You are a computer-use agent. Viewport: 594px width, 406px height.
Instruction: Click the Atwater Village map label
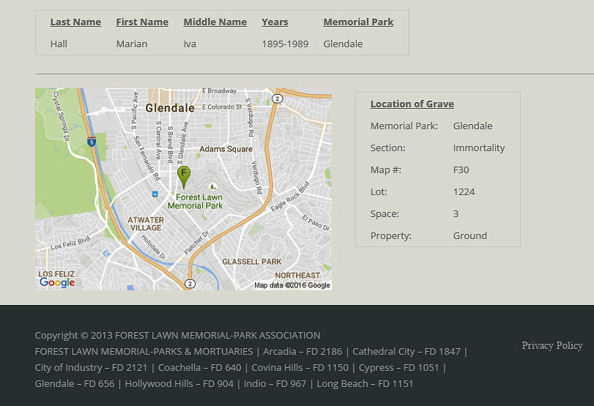pyautogui.click(x=146, y=224)
